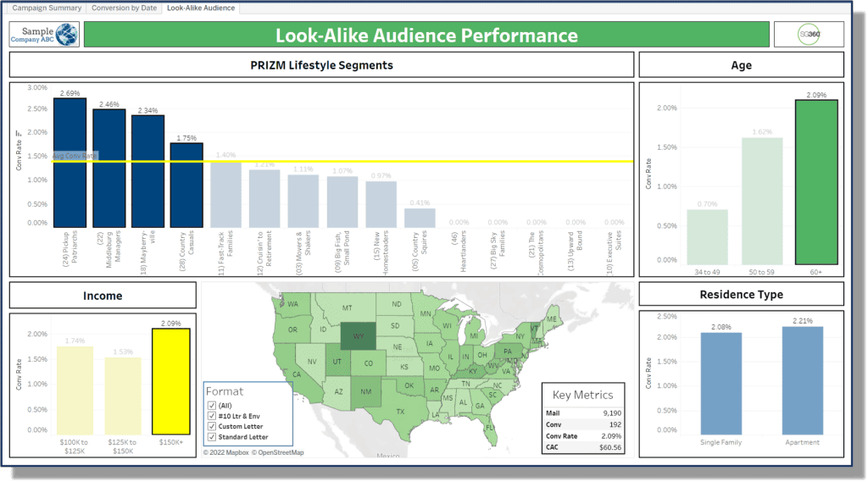Click the Conv Rate sort icon on PRIZM axis
The image size is (868, 482).
[x=18, y=133]
